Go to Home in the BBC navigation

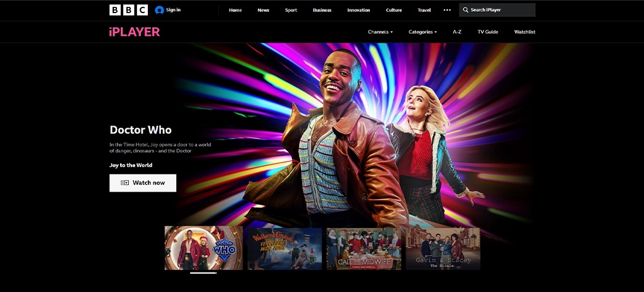pos(235,10)
